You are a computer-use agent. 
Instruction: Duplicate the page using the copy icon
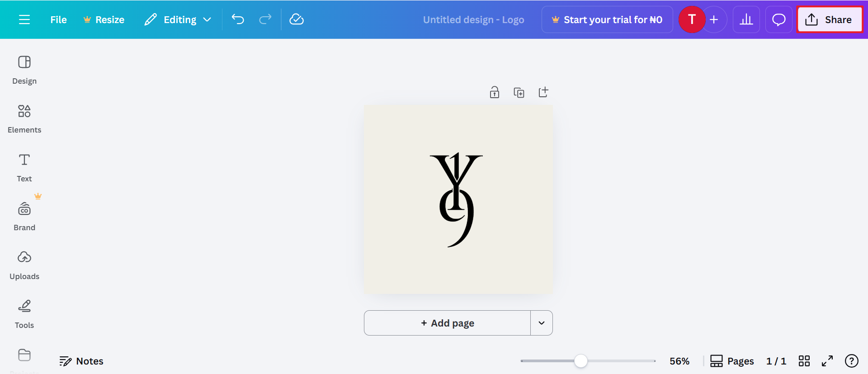coord(519,93)
